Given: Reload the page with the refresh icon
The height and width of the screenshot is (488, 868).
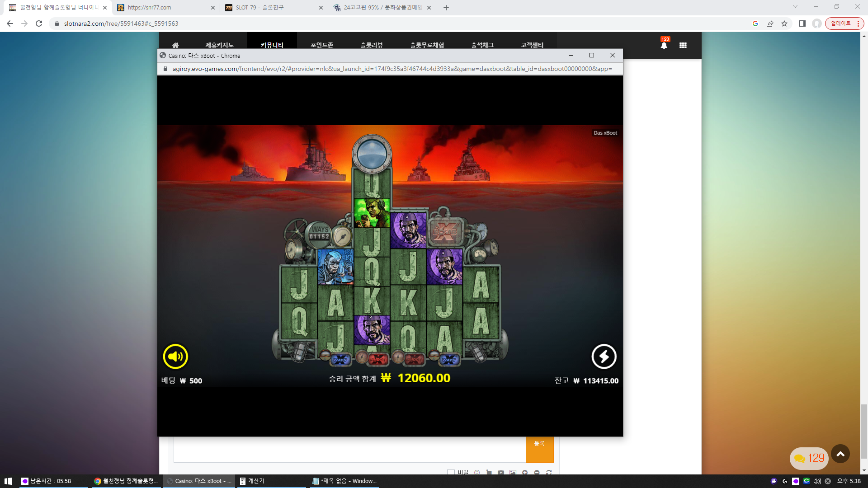Looking at the screenshot, I should pos(39,23).
